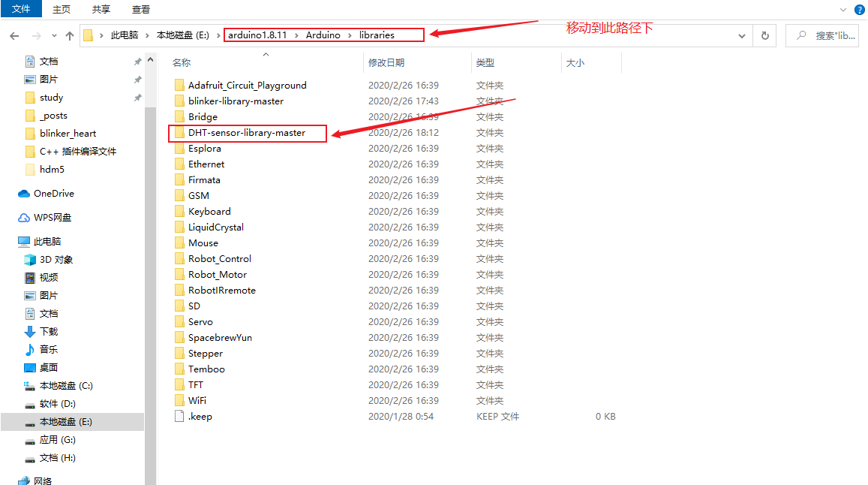This screenshot has height=485, width=868.
Task: Expand chevron after arduino1.8.11 in address bar
Action: click(x=297, y=35)
